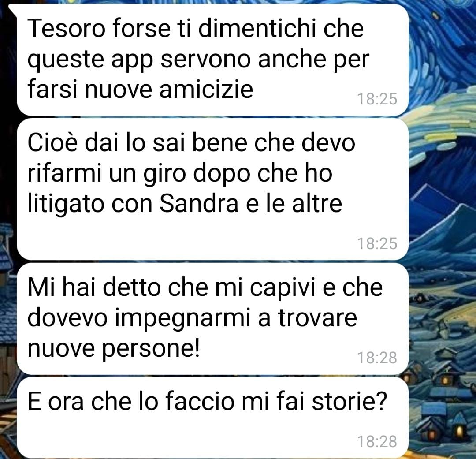Click the 18:28 timestamp of "nuove persone!" message

click(x=377, y=358)
